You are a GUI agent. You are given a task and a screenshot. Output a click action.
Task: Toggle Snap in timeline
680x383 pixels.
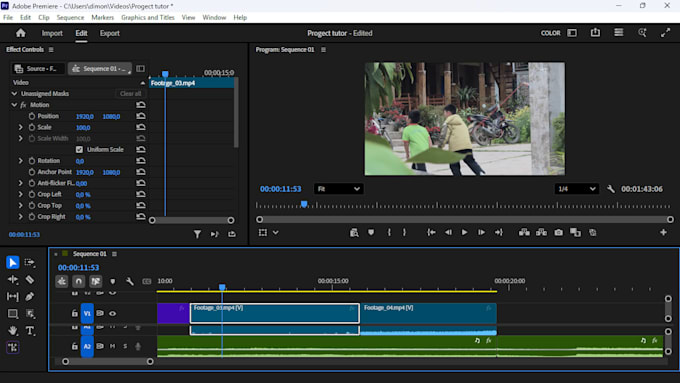[x=78, y=282]
